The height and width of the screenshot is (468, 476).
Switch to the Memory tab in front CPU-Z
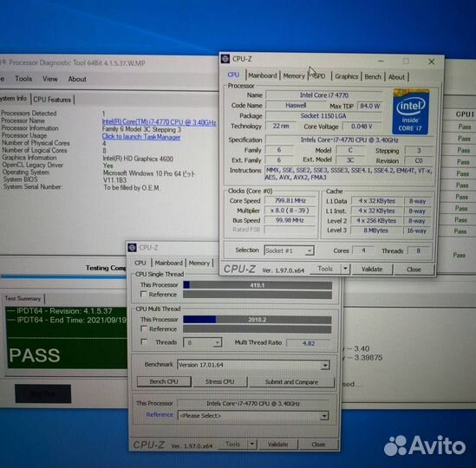(294, 76)
